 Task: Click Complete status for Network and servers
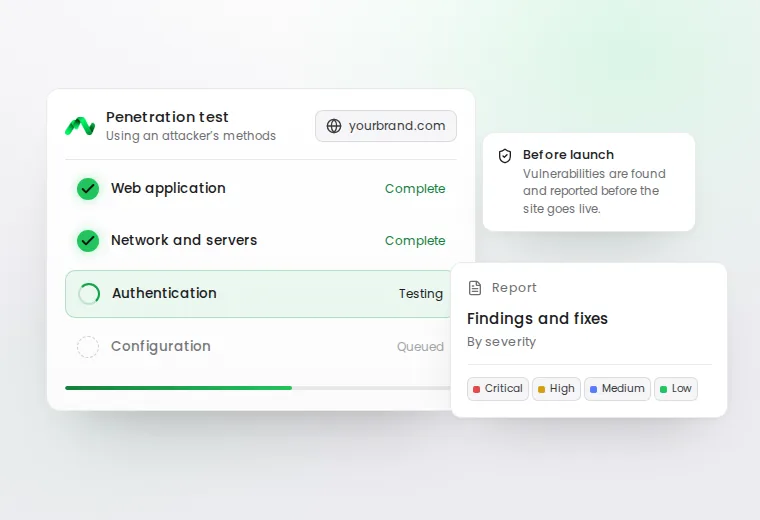coord(415,240)
